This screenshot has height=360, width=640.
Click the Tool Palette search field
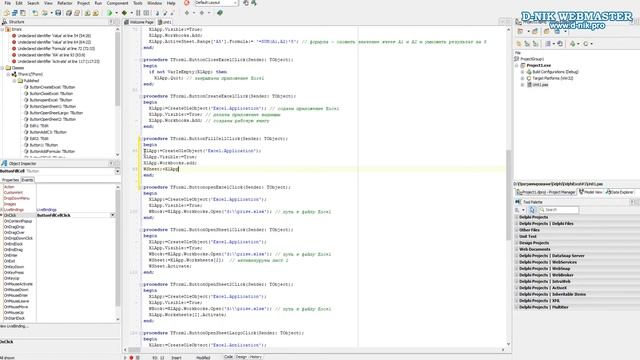coord(559,210)
